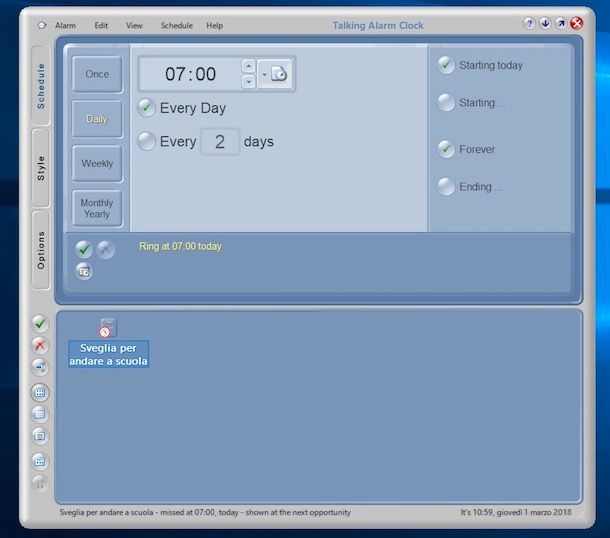Select the Once schedule type
The image size is (610, 538).
[x=97, y=74]
